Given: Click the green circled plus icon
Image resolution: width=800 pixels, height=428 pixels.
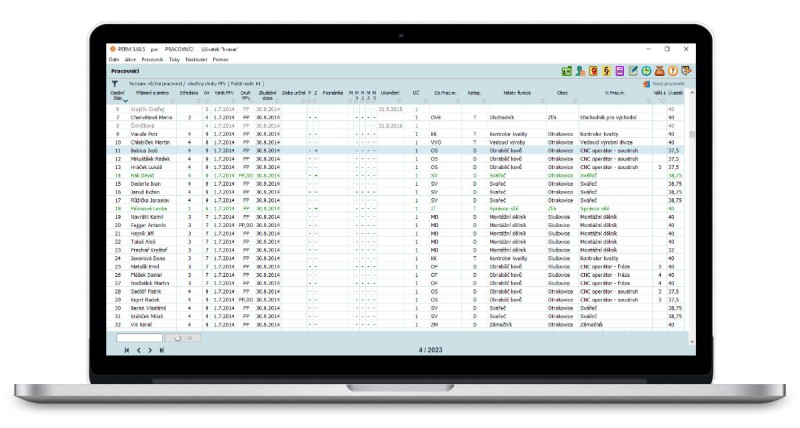Looking at the screenshot, I should pyautogui.click(x=646, y=71).
